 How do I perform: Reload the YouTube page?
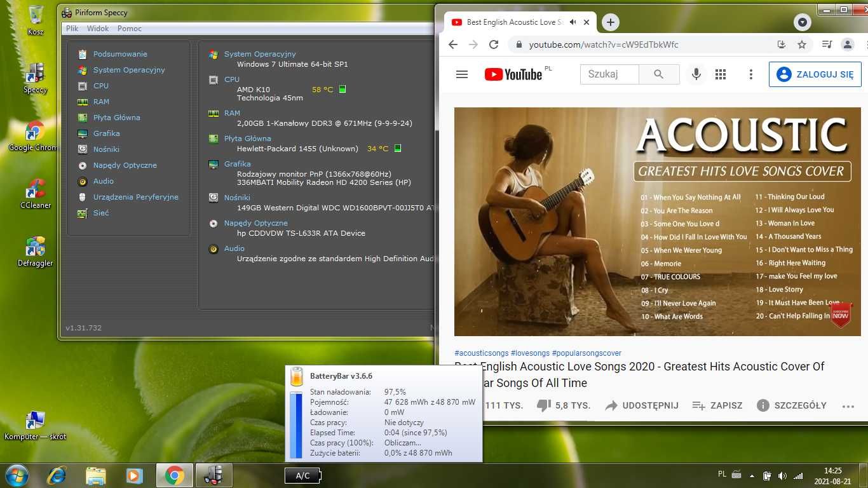coord(494,44)
